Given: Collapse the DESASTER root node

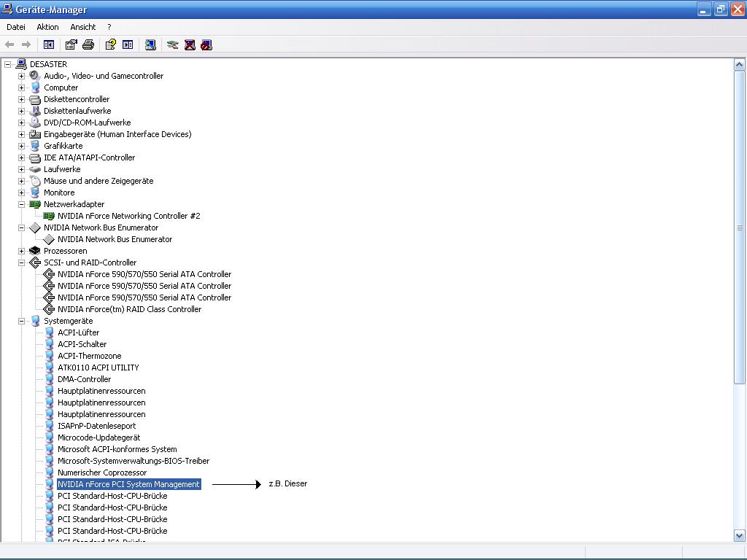Looking at the screenshot, I should [7, 64].
